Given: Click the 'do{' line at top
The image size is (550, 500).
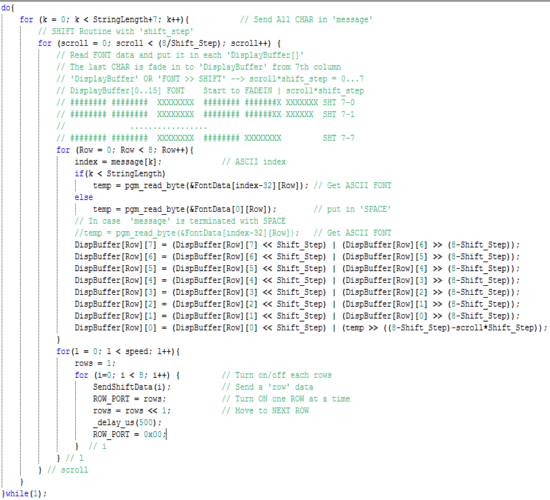Looking at the screenshot, I should coord(7,7).
